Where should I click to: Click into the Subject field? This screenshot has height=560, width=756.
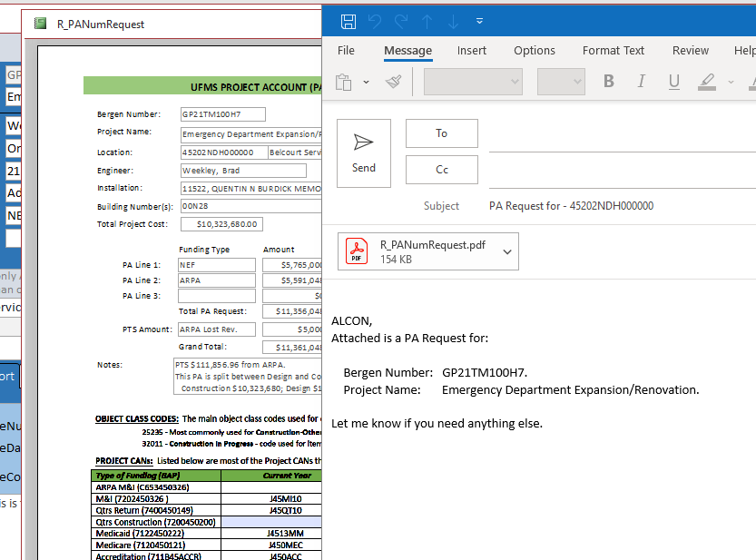pos(617,206)
